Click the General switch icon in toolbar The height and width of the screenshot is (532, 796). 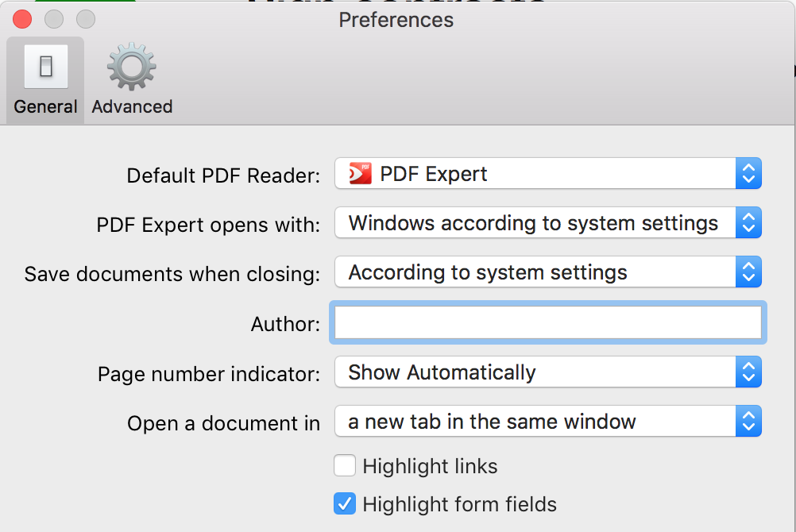45,67
